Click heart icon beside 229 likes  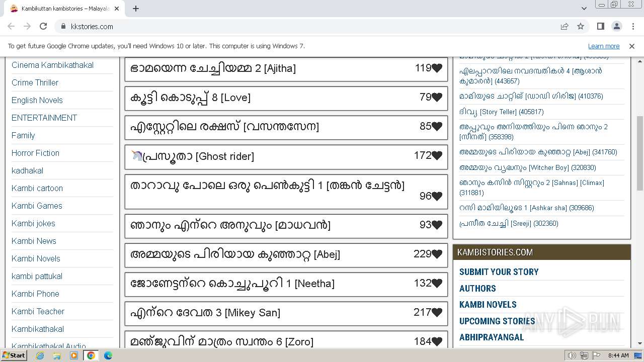pyautogui.click(x=437, y=254)
